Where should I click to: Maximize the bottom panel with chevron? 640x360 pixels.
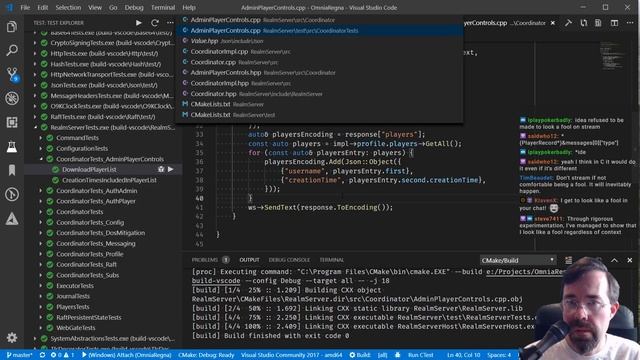(614, 260)
